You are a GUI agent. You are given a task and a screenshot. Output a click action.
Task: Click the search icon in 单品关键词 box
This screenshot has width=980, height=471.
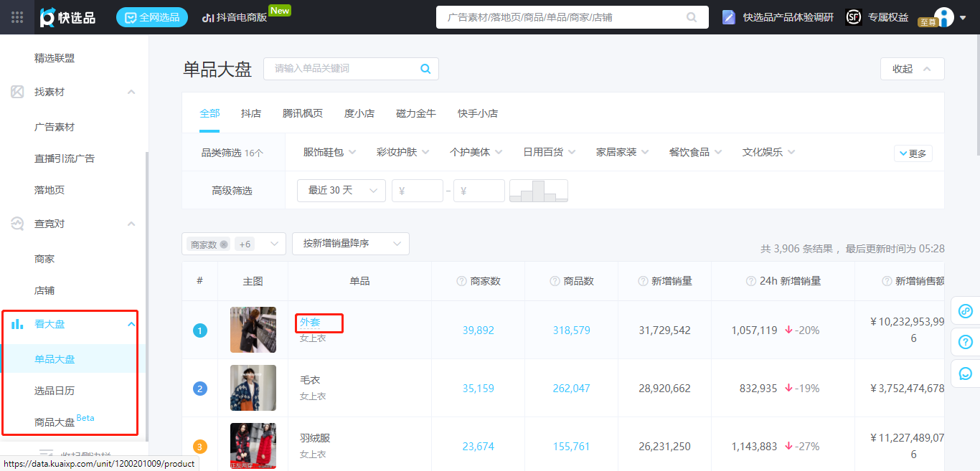click(425, 69)
